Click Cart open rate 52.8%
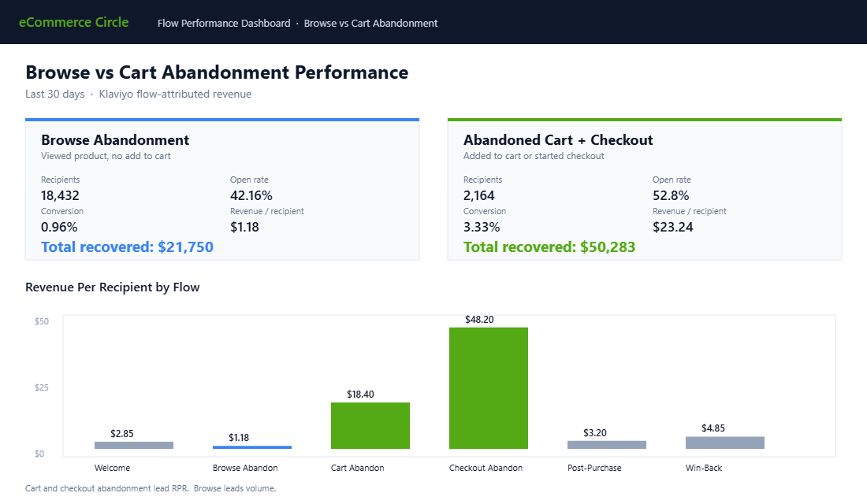This screenshot has height=504, width=867. 671,195
